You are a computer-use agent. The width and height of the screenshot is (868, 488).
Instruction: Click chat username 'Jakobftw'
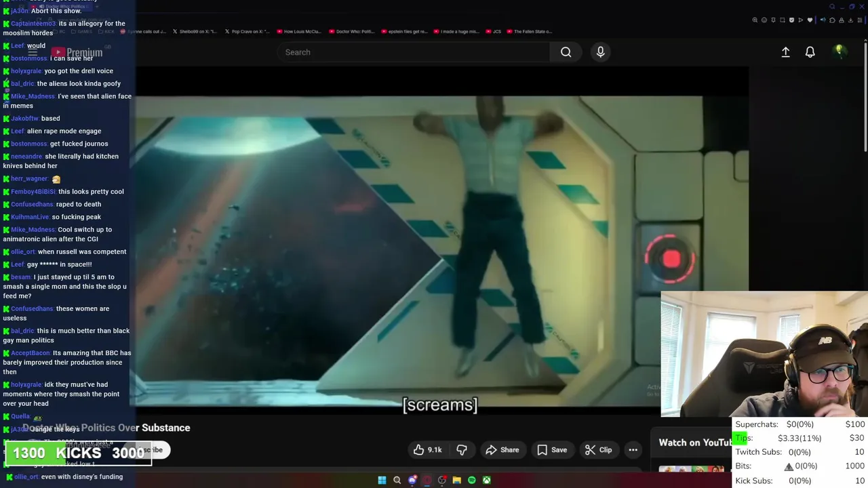pos(24,119)
